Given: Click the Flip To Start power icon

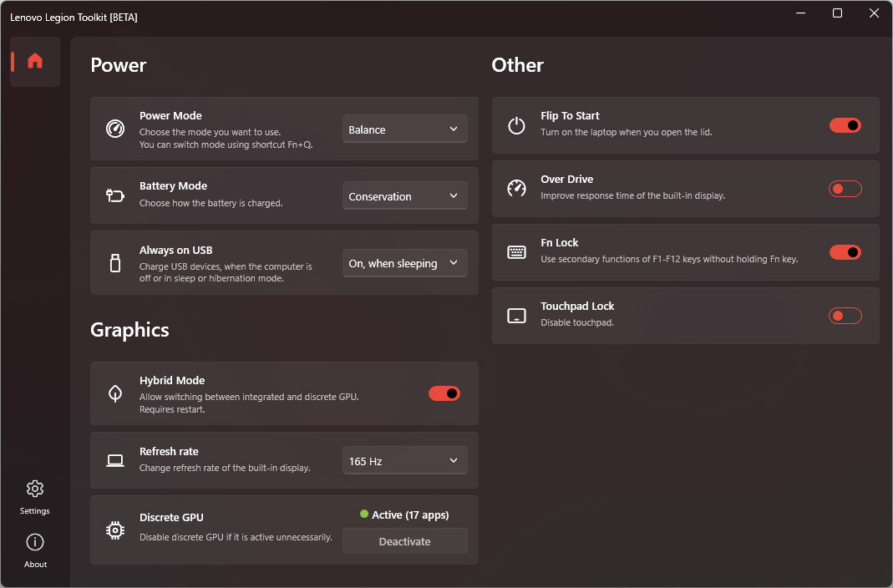Looking at the screenshot, I should (x=516, y=125).
